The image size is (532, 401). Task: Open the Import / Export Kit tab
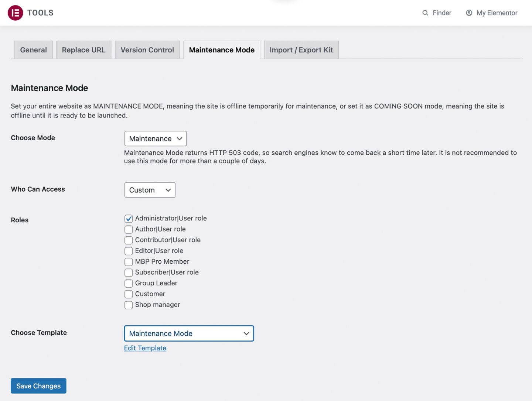point(301,50)
